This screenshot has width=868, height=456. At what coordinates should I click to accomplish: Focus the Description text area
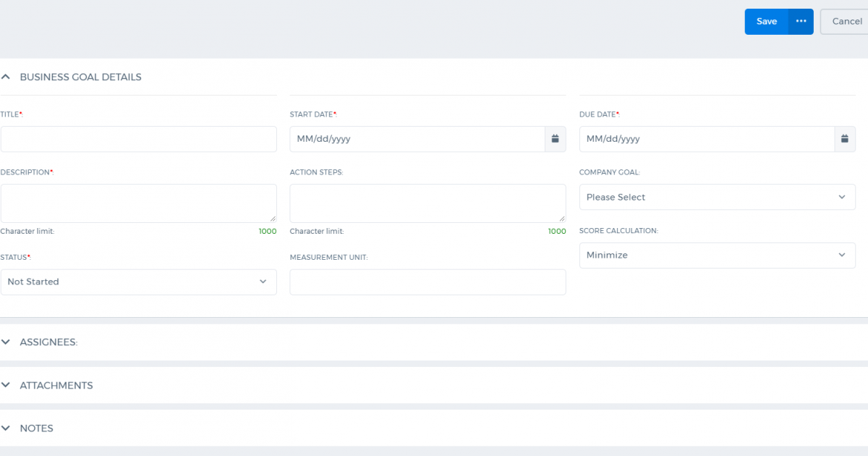coord(139,203)
